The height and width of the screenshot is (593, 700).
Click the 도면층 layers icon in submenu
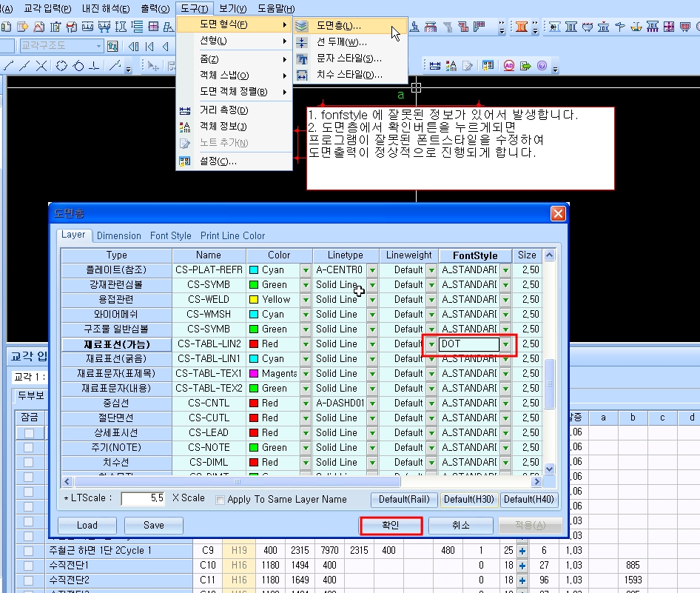(302, 26)
